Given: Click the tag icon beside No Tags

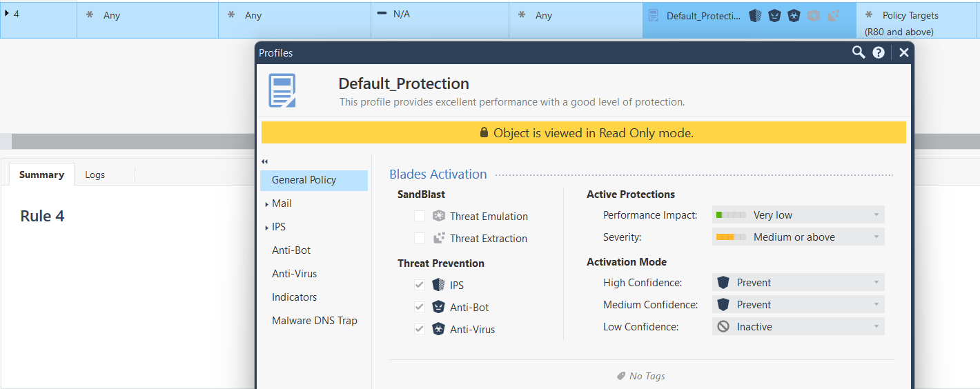Looking at the screenshot, I should 621,377.
